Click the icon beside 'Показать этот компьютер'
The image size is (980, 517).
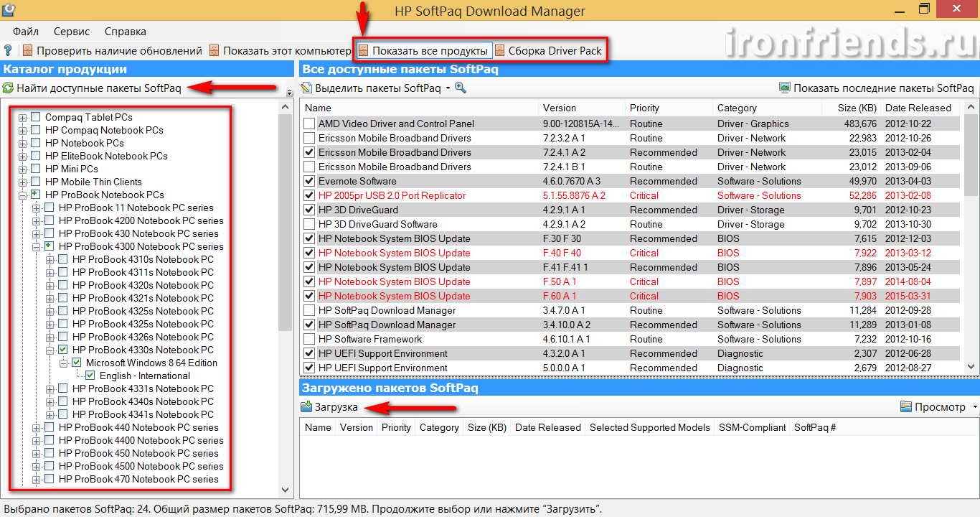(215, 51)
